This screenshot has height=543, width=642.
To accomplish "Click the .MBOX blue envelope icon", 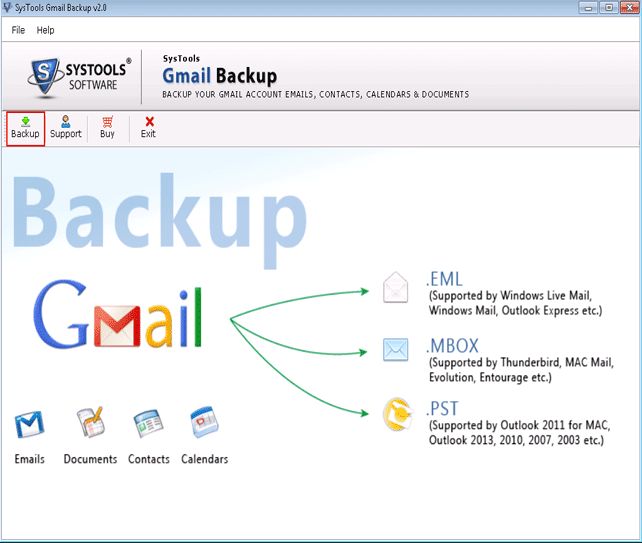I will tap(396, 350).
